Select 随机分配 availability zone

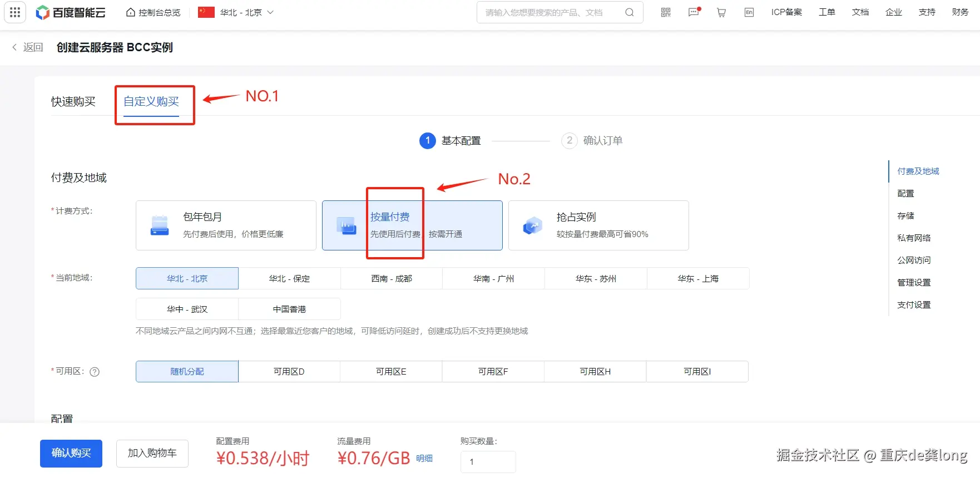pos(187,371)
